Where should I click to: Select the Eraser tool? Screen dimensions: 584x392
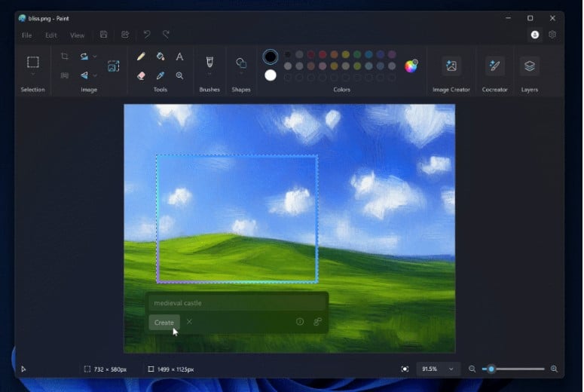coord(141,75)
